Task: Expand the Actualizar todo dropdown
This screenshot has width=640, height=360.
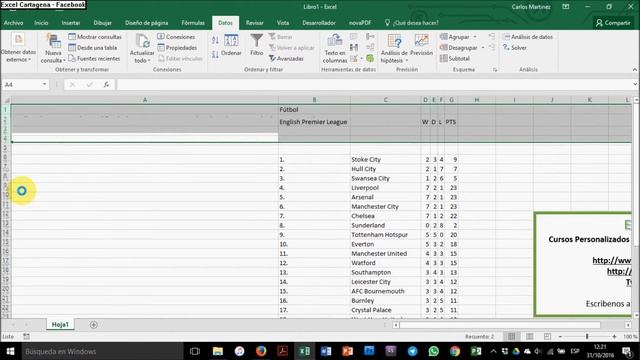Action: (x=142, y=49)
